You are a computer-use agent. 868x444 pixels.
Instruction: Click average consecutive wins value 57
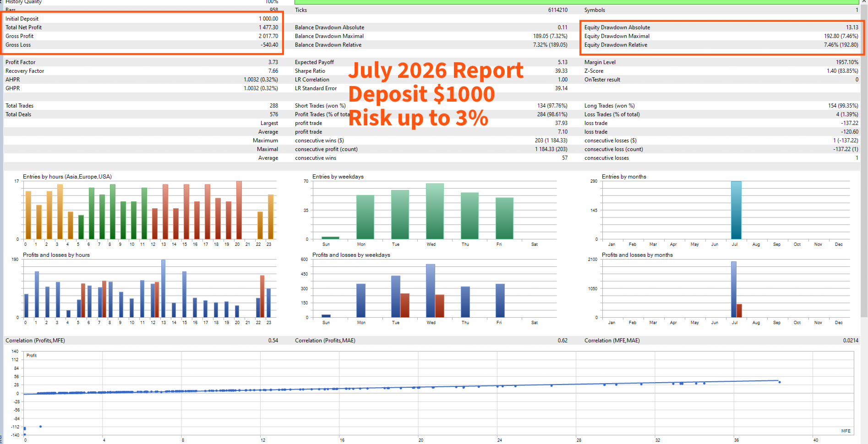tap(565, 158)
